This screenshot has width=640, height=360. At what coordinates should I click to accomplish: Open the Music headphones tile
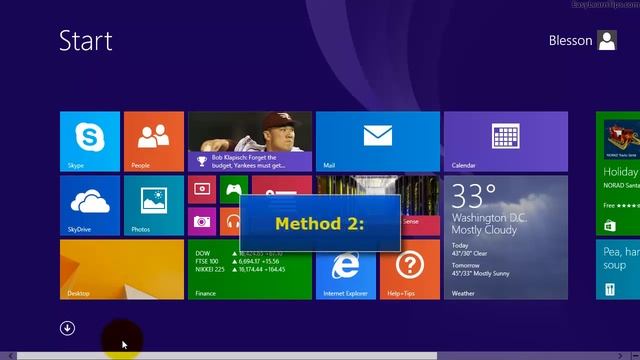point(230,221)
